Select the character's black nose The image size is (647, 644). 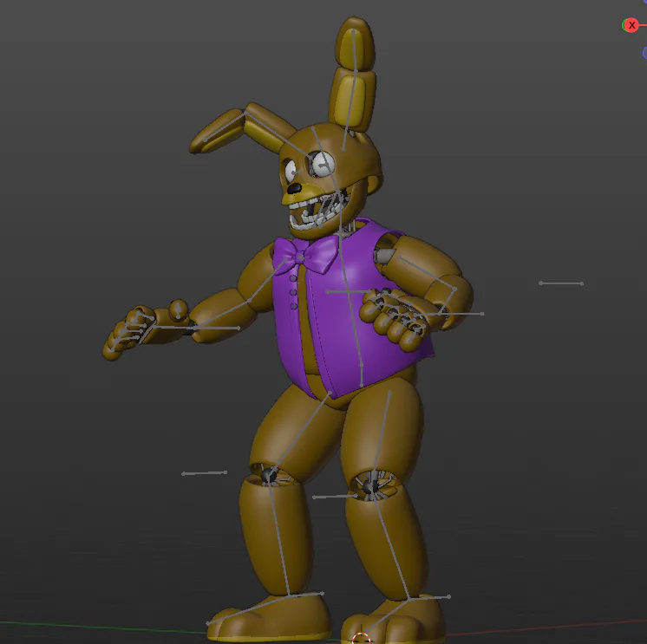pyautogui.click(x=294, y=188)
